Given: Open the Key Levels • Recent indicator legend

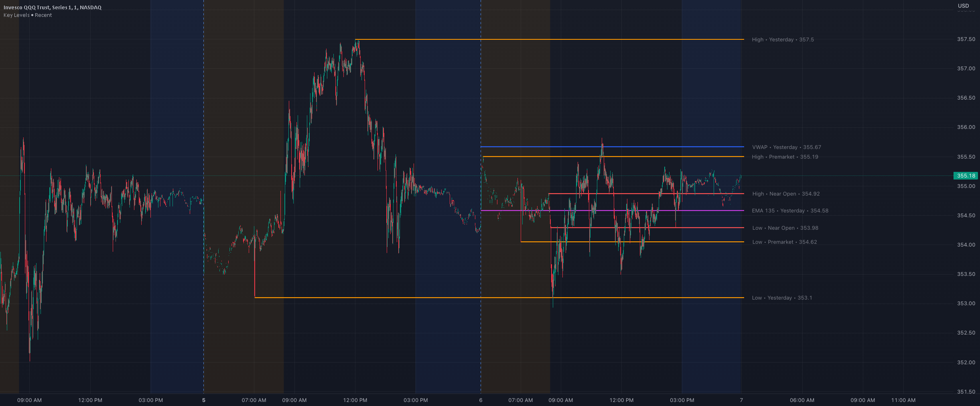Looking at the screenshot, I should pyautogui.click(x=27, y=15).
